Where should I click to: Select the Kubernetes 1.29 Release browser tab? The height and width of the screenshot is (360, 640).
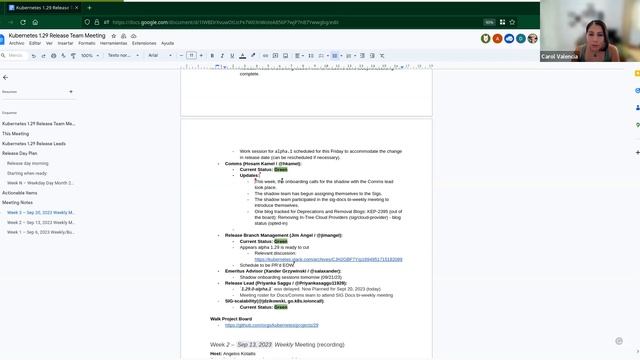43,7
